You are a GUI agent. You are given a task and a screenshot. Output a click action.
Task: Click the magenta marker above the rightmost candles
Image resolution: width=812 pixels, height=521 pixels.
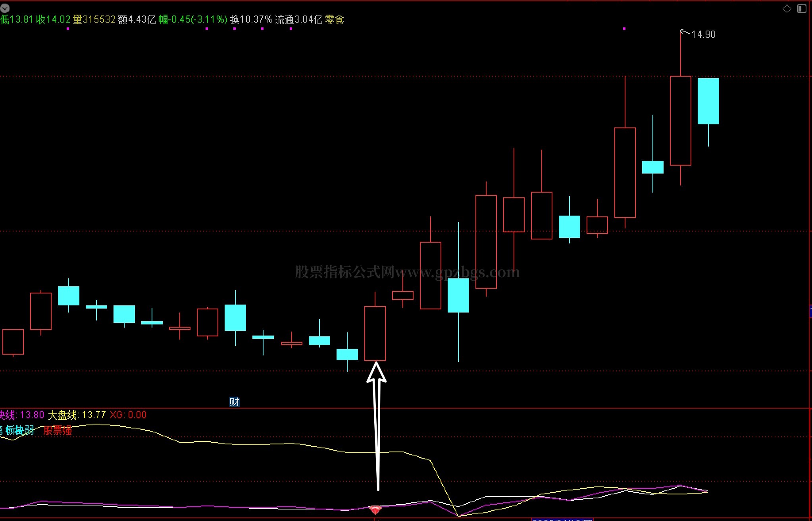(624, 29)
